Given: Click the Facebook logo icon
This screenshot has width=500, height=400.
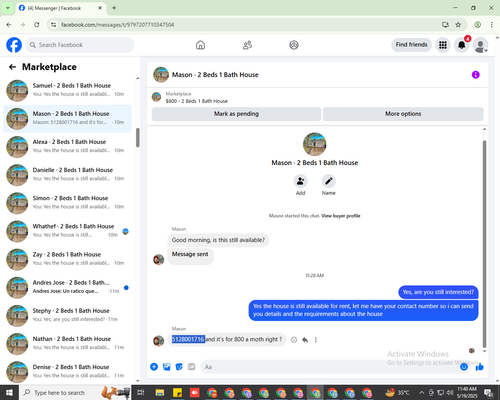Looking at the screenshot, I should tap(14, 45).
